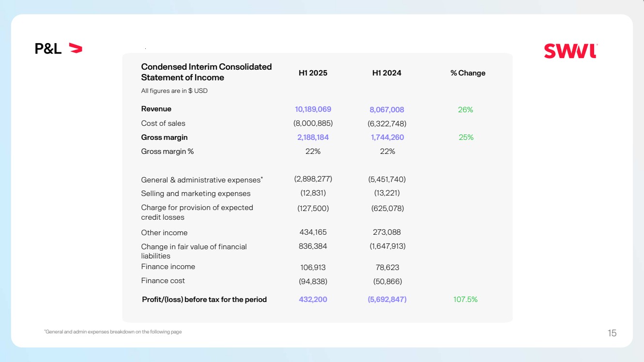Click the 107.5% change figure
This screenshot has width=644, height=362.
tap(465, 300)
